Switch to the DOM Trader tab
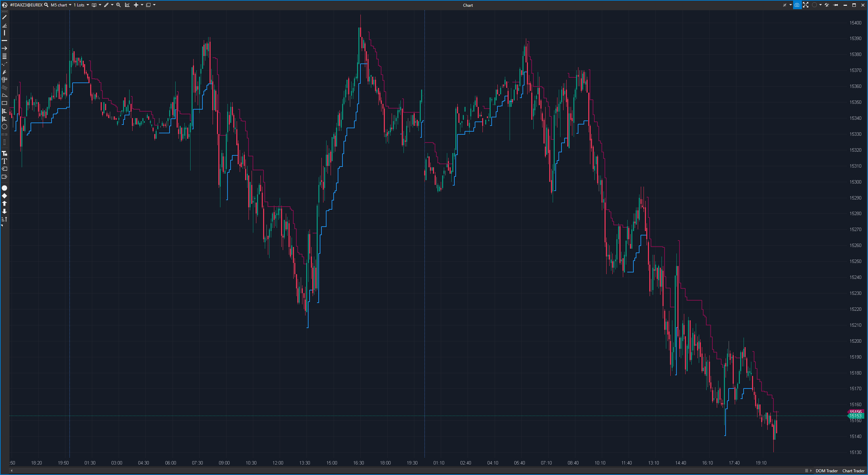Image resolution: width=868 pixels, height=475 pixels. [x=826, y=471]
